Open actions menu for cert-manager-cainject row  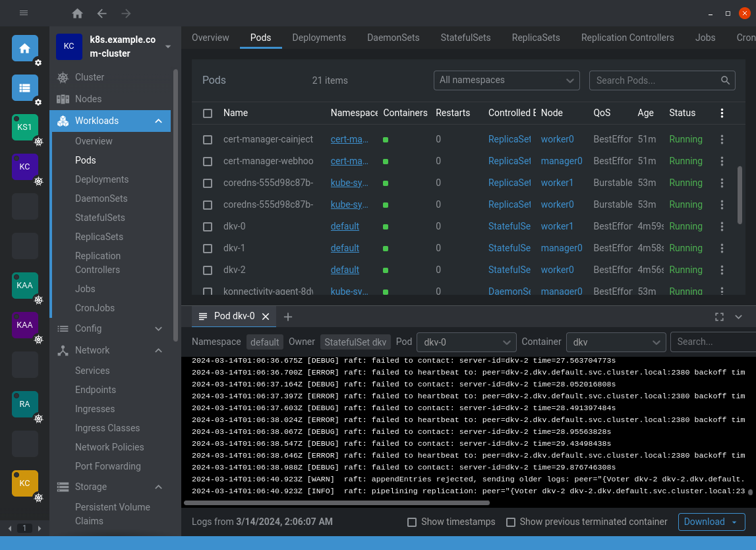click(722, 139)
